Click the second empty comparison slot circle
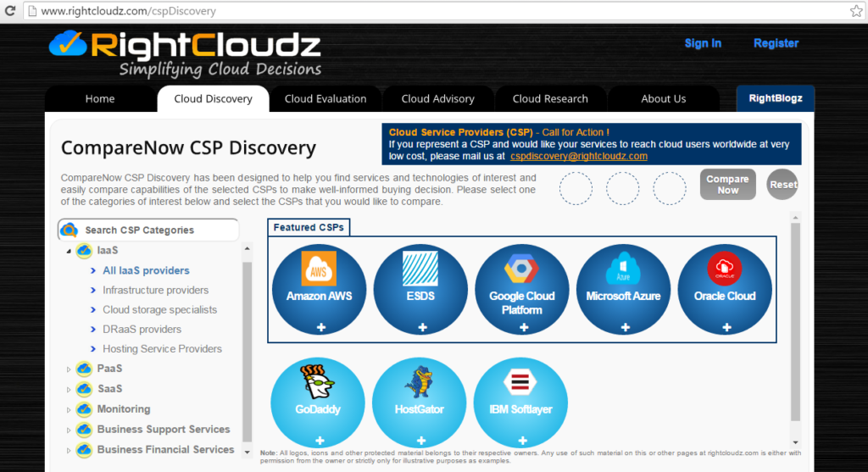The image size is (868, 472). (623, 188)
